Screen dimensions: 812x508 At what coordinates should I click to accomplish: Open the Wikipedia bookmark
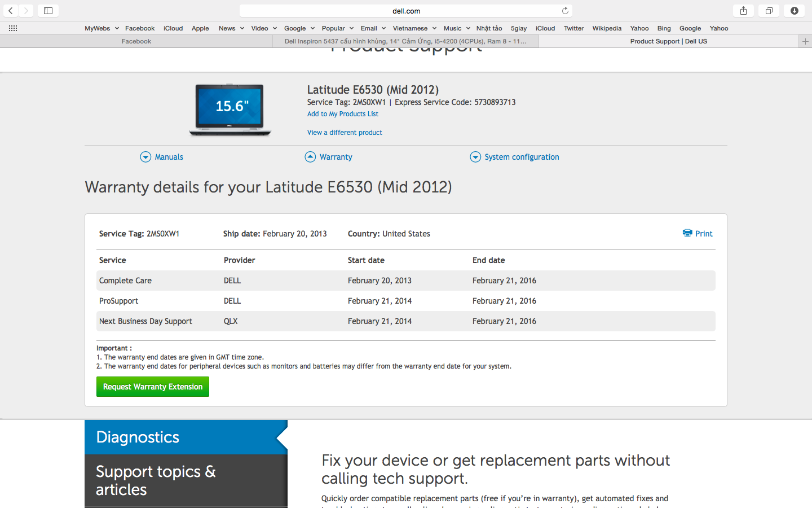tap(607, 28)
